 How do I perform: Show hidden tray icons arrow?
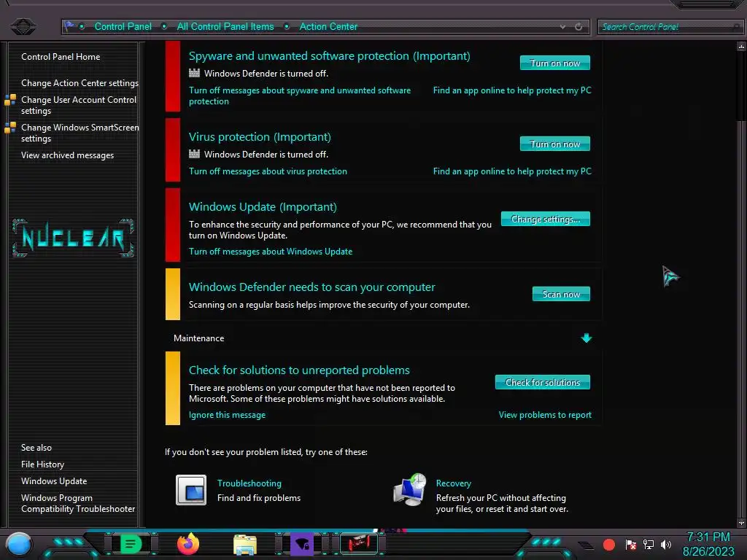tap(586, 545)
